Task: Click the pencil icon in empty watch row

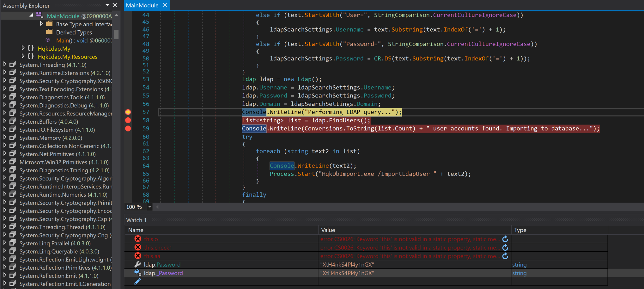Action: tap(138, 281)
